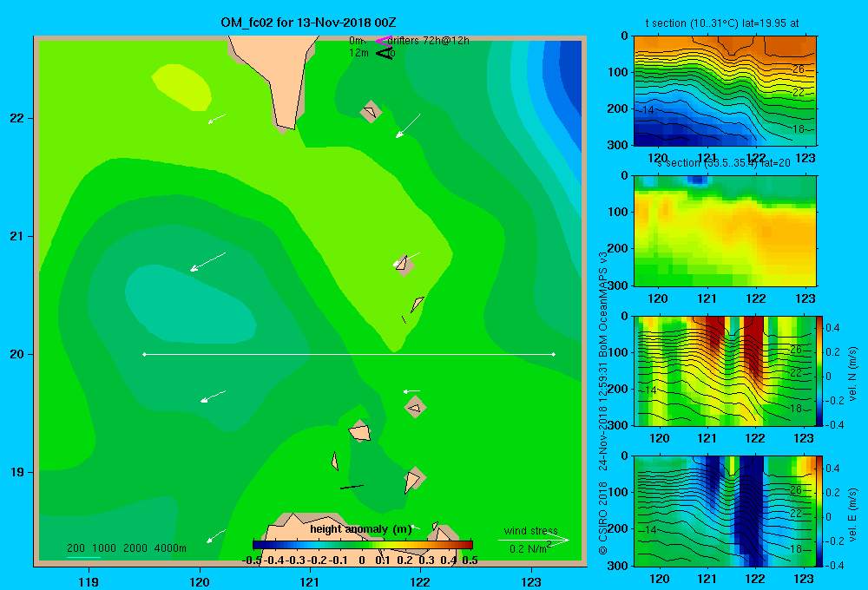This screenshot has height=590, width=868.
Task: Click the cyan 200m depth contour sample line
Action: click(83, 557)
